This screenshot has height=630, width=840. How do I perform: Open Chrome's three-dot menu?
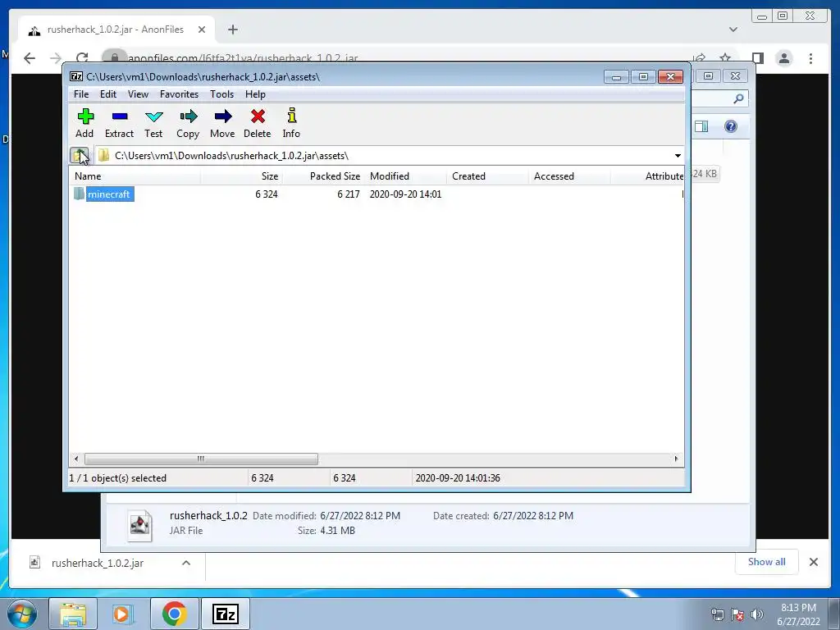tap(811, 58)
